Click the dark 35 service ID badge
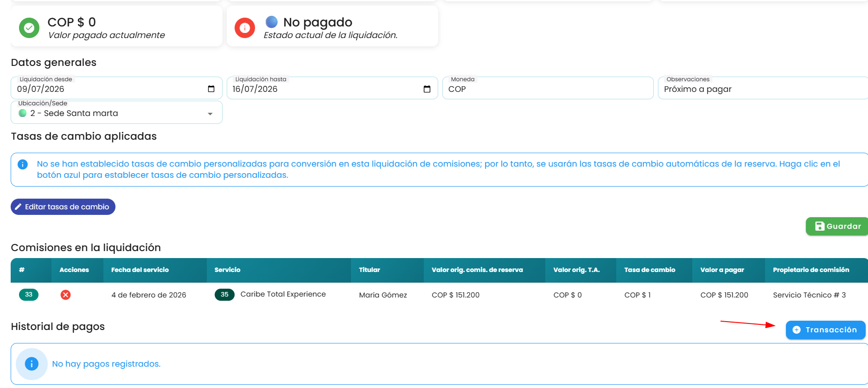Image resolution: width=868 pixels, height=388 pixels. [x=224, y=294]
